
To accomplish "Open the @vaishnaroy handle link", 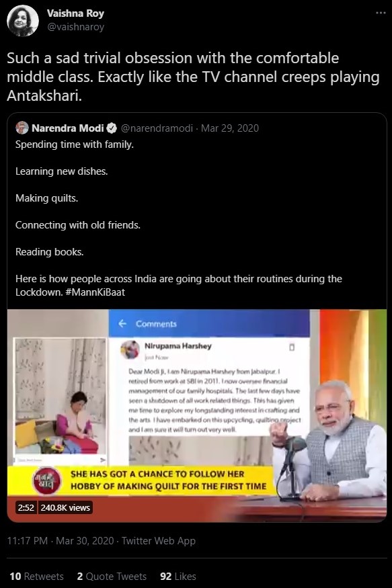I will click(x=75, y=27).
